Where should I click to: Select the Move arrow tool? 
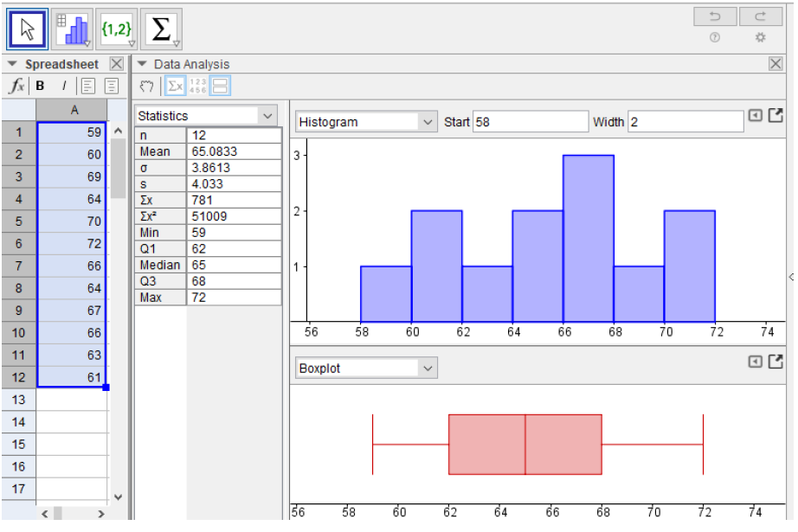pyautogui.click(x=26, y=27)
